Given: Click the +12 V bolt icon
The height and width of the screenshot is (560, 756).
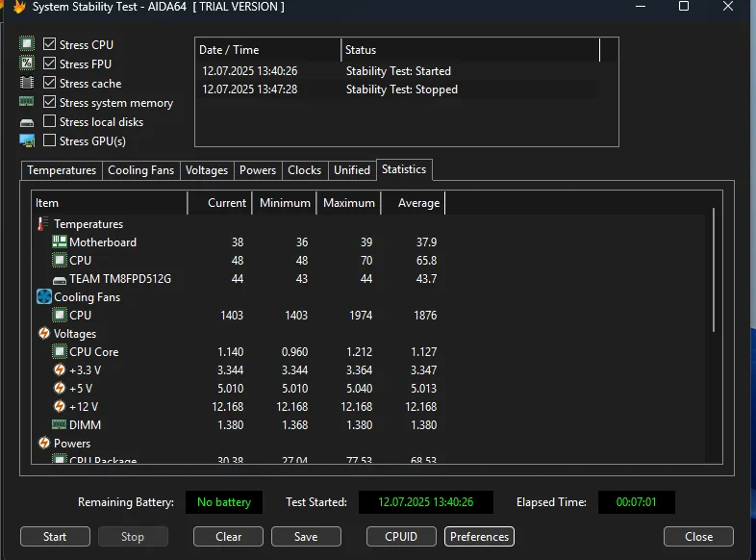Looking at the screenshot, I should pyautogui.click(x=60, y=407).
